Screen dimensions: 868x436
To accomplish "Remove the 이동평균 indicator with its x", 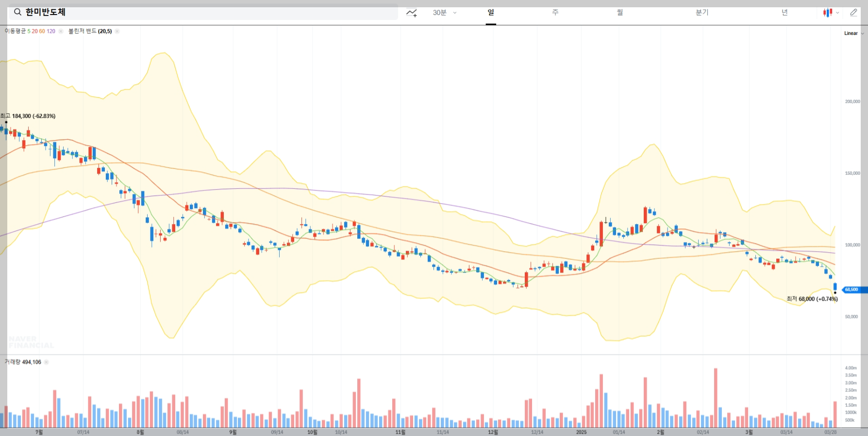I will (61, 31).
